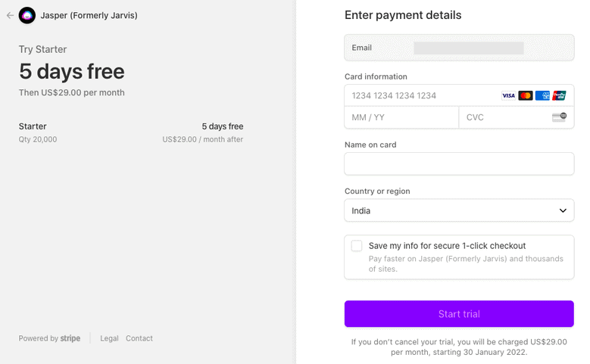Open the Country or region dropdown

[458, 210]
